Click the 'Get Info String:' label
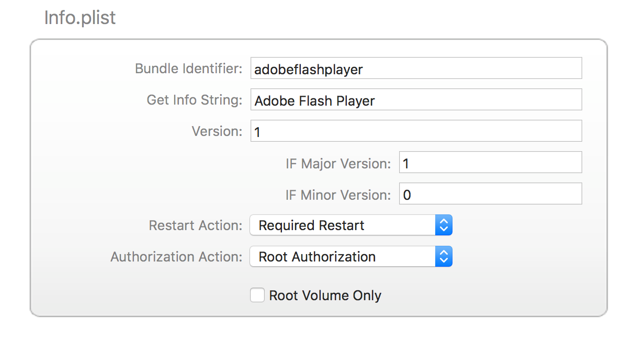This screenshot has height=364, width=634. (195, 100)
